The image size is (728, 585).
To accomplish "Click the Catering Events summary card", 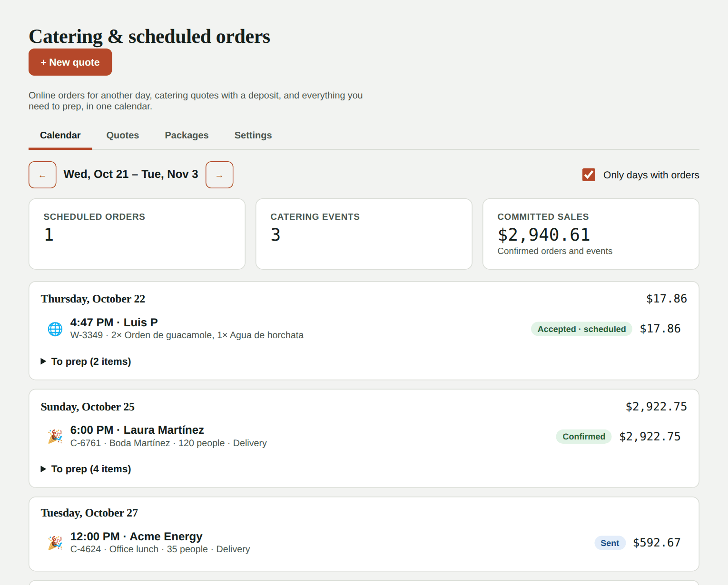I will click(x=364, y=234).
